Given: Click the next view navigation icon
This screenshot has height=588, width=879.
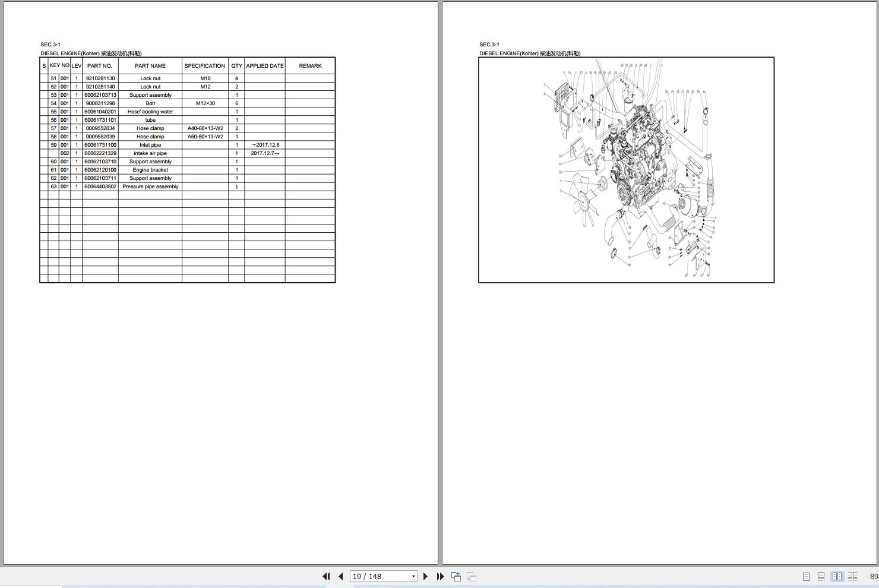Looking at the screenshot, I should coord(471,576).
